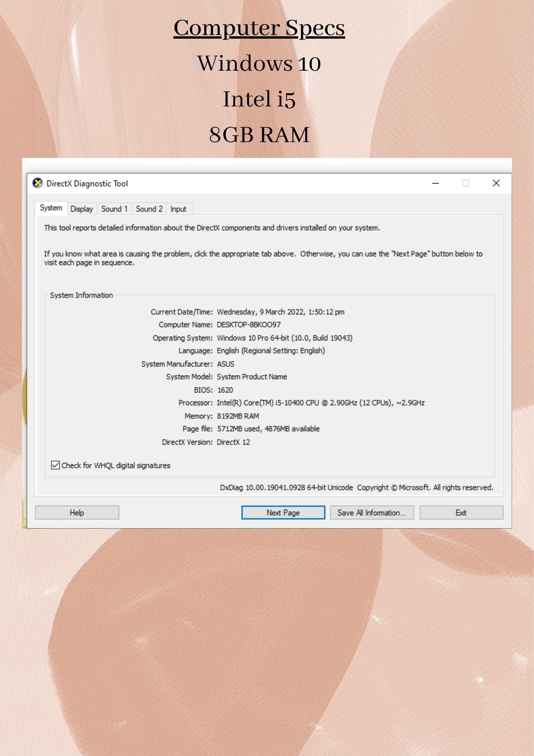Image resolution: width=534 pixels, height=756 pixels.
Task: Click the manufacturer value ASUS
Action: pyautogui.click(x=225, y=364)
